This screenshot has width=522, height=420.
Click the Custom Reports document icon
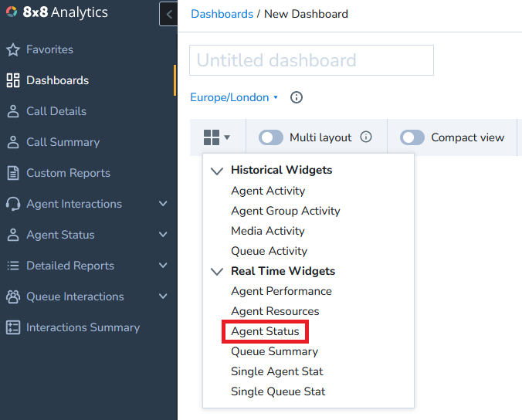[x=13, y=173]
